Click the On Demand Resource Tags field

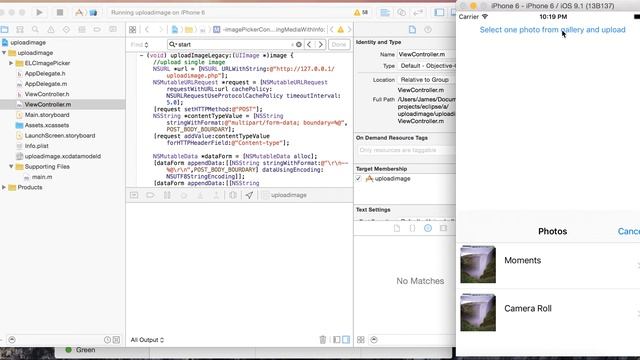pos(406,150)
